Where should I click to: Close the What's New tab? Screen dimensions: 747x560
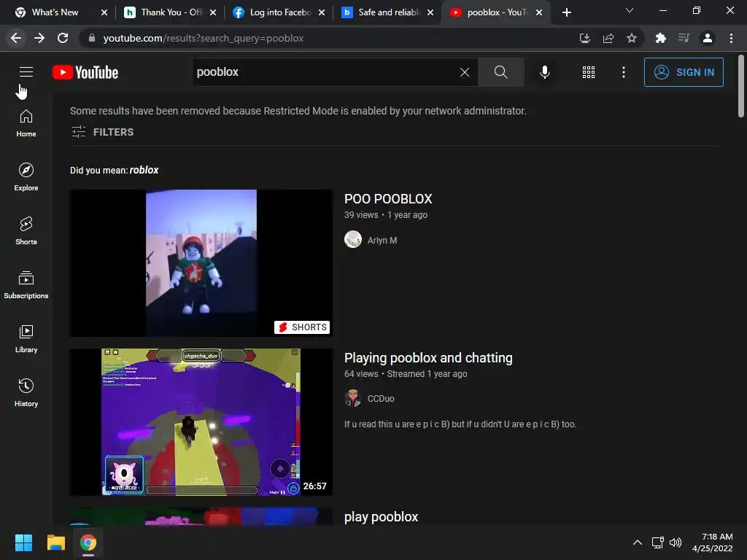pos(104,12)
